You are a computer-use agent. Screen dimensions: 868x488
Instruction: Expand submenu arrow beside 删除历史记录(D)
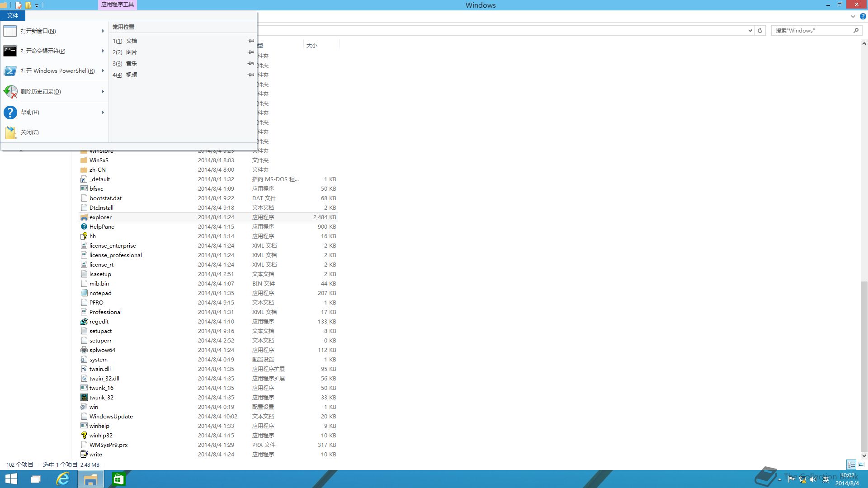coord(103,92)
